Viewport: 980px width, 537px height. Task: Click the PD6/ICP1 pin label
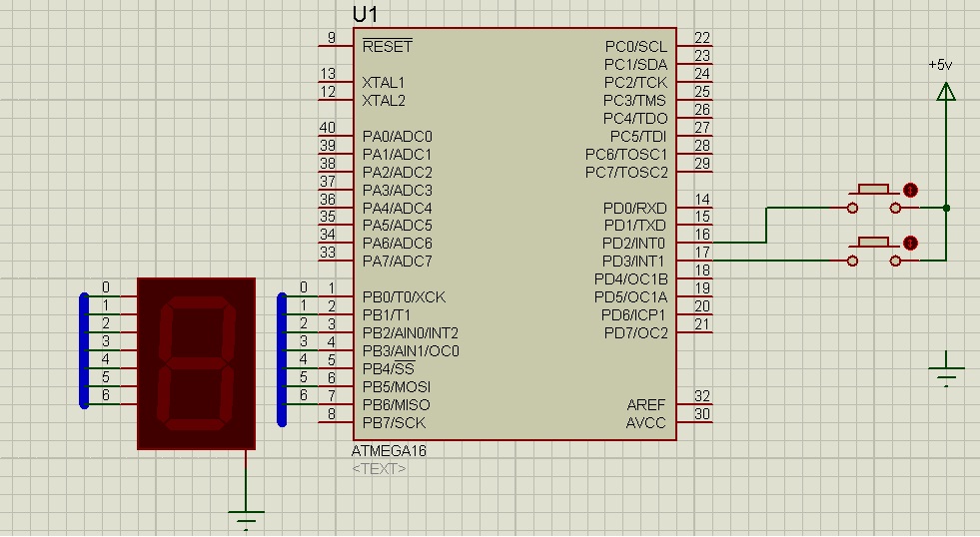coord(633,315)
